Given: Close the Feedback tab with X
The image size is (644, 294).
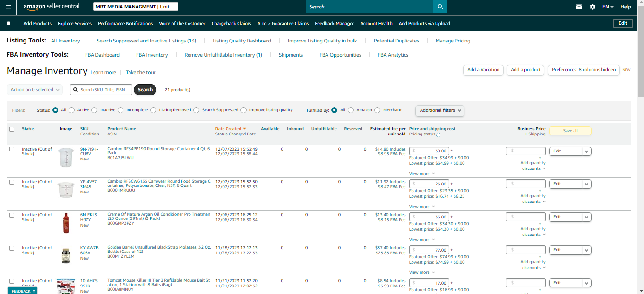Looking at the screenshot, I should 34,291.
